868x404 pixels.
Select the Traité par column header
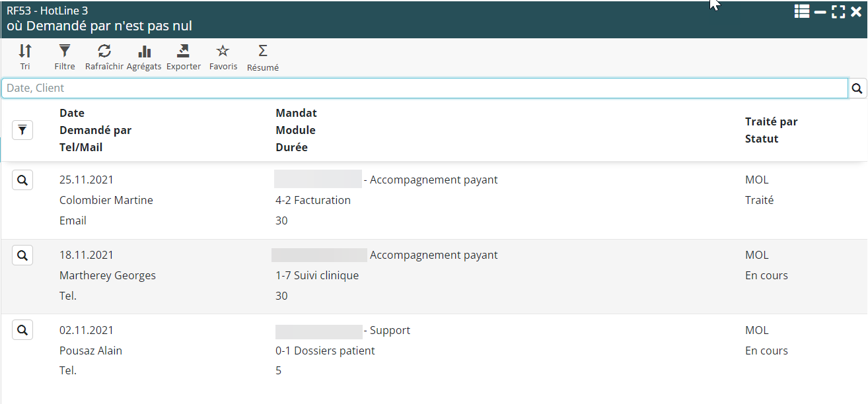771,121
